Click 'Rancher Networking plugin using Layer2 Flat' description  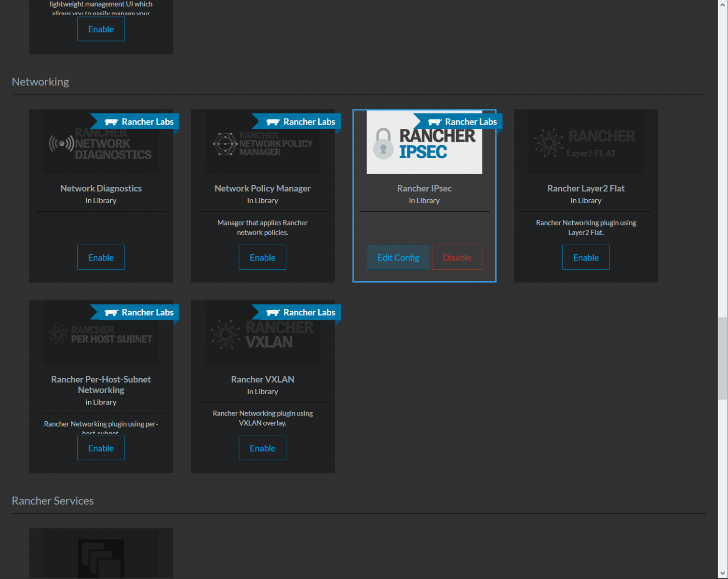coord(586,227)
